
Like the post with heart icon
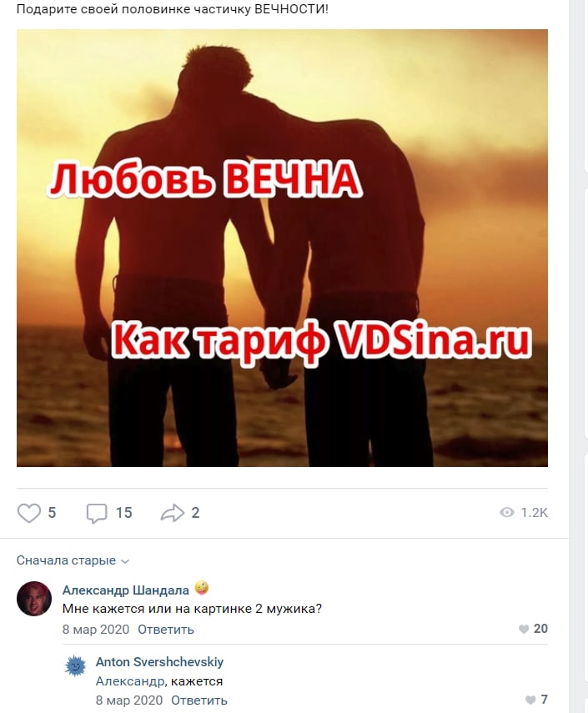point(29,513)
